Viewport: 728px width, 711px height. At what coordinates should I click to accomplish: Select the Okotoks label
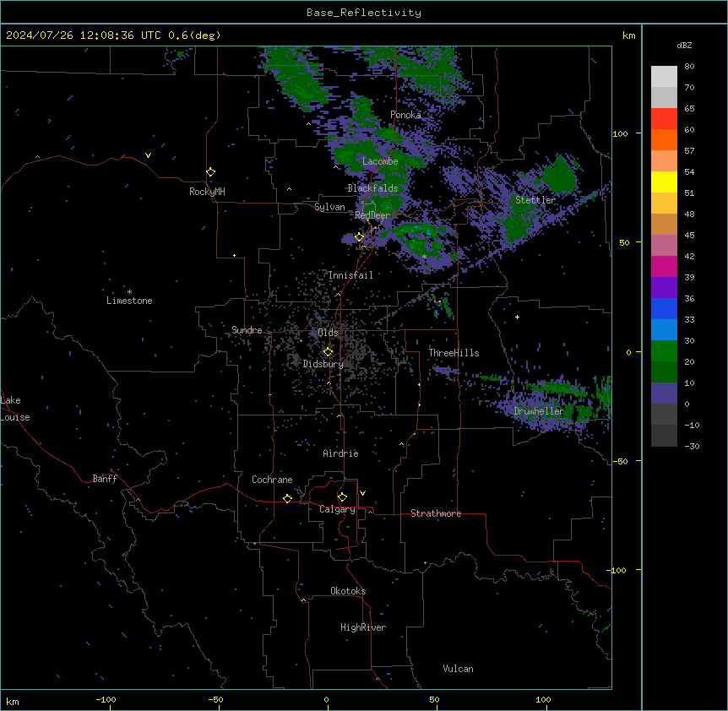click(x=348, y=591)
